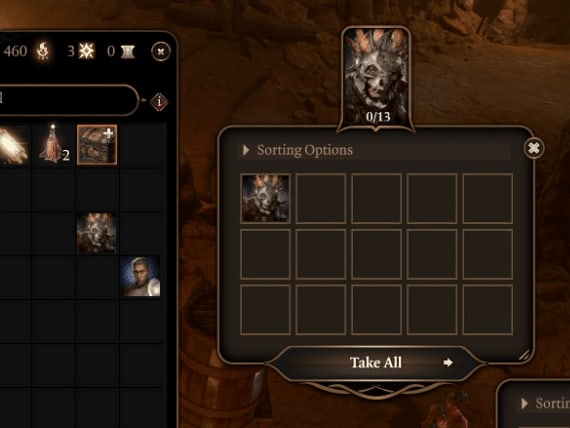Click the sunburst icon next to 3
The width and height of the screenshot is (570, 428).
(x=87, y=51)
